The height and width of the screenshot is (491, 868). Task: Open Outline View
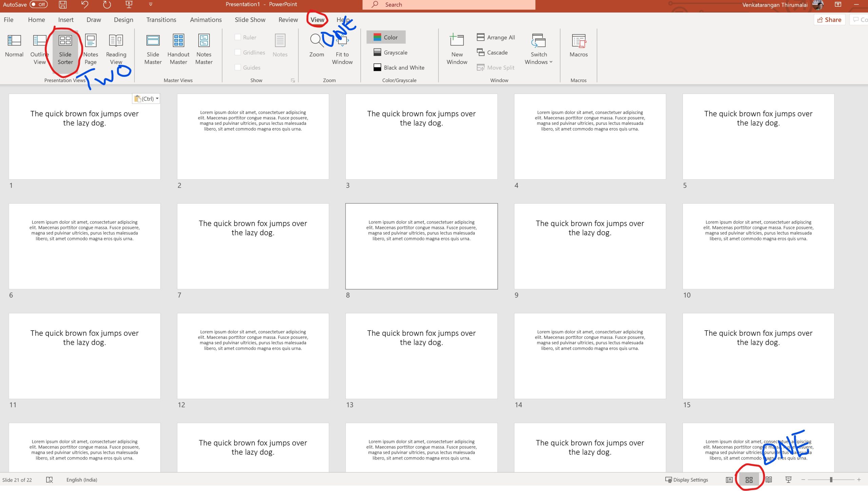(39, 48)
